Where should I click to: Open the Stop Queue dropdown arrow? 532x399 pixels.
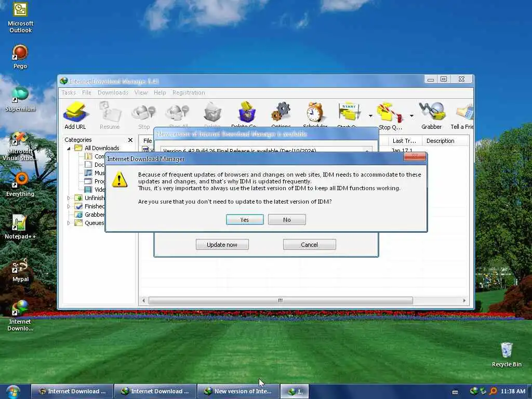point(411,116)
